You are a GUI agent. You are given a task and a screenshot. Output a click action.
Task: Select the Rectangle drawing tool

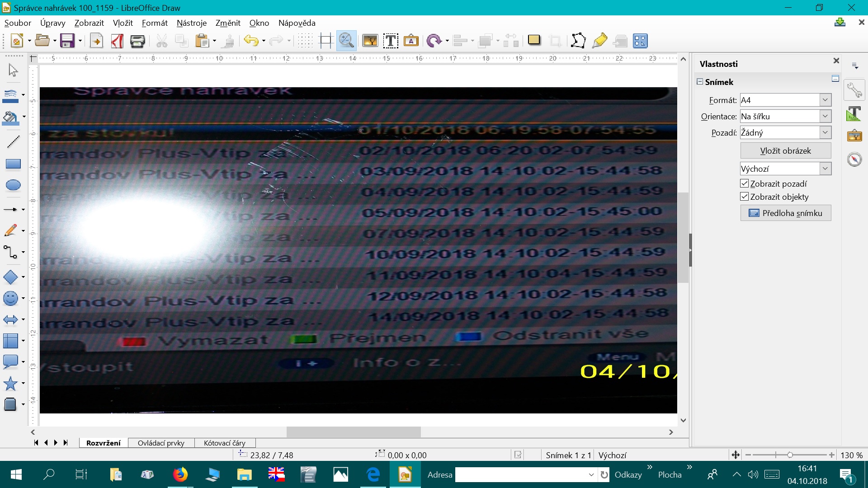13,164
